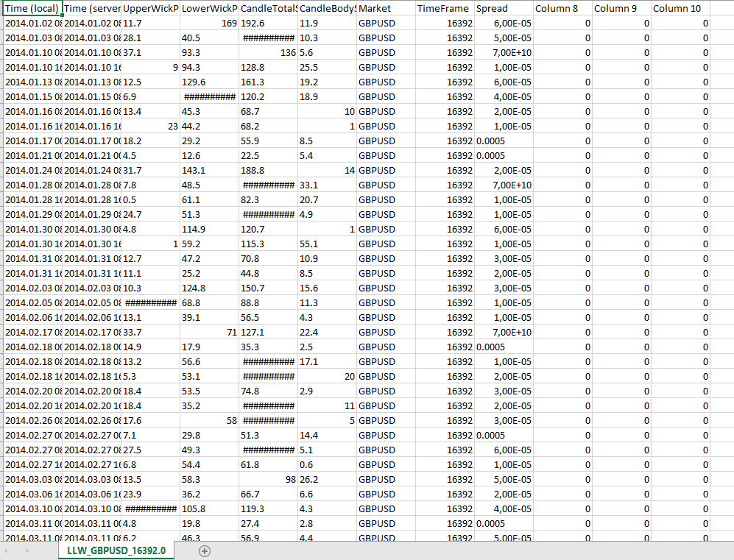Click the cell with value 25.5
The width and height of the screenshot is (734, 560).
328,68
